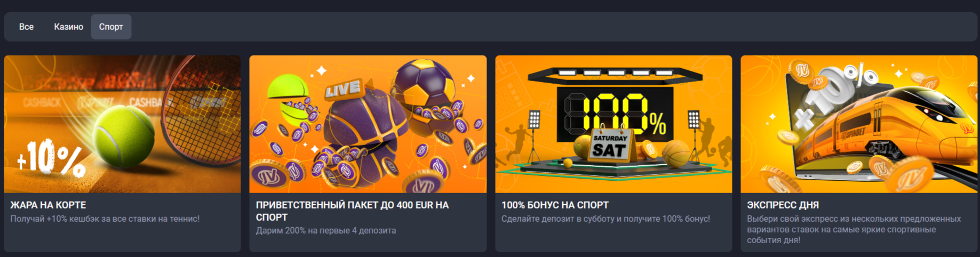Open ПРИВЕТСТВЕННЫЙ ПАКЕТ ДО 400 EUR title
980x257 pixels.
click(352, 211)
